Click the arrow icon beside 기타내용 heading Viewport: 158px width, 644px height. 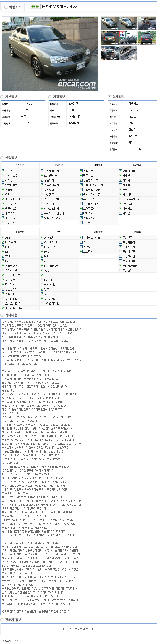click(x=2, y=315)
